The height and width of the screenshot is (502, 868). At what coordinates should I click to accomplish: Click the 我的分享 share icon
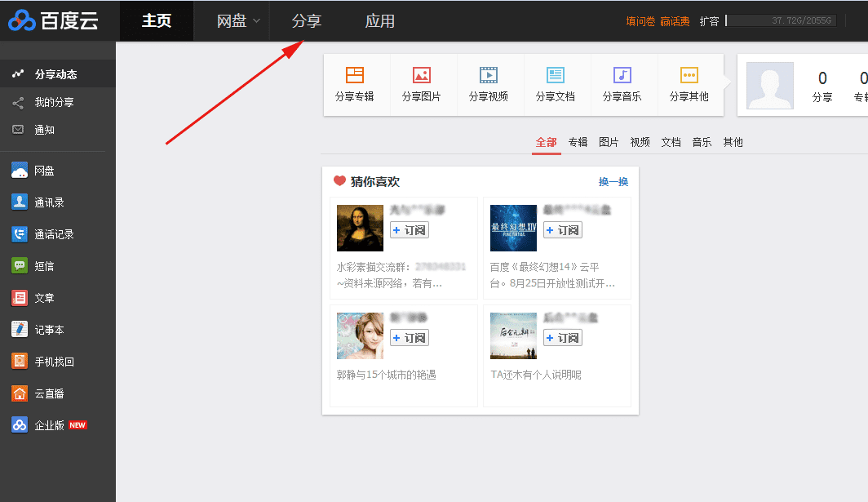point(18,103)
